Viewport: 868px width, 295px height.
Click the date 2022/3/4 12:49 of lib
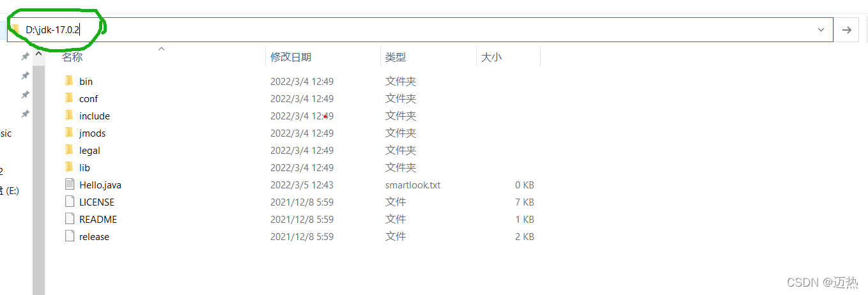click(x=302, y=168)
